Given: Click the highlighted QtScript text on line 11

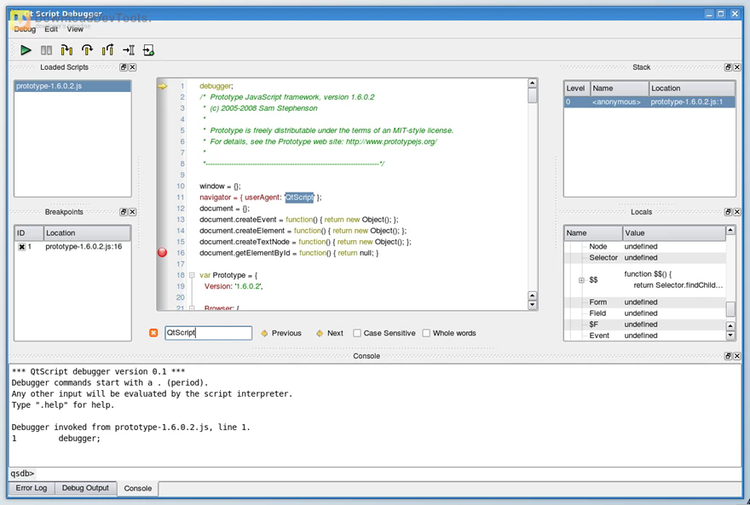Looking at the screenshot, I should click(299, 197).
